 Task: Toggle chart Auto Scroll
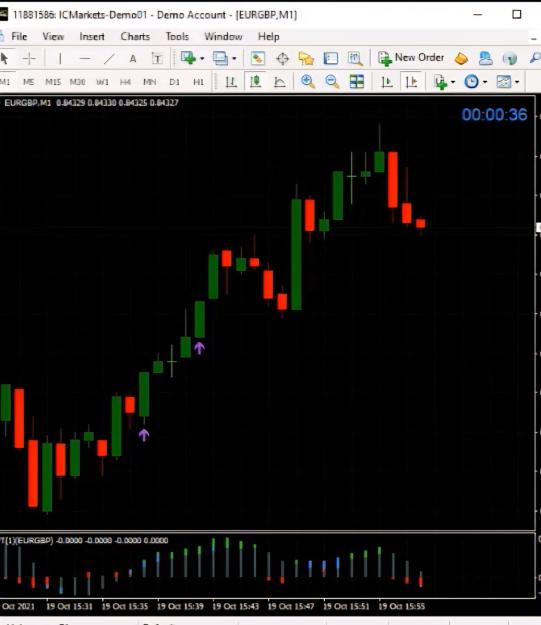(x=386, y=82)
